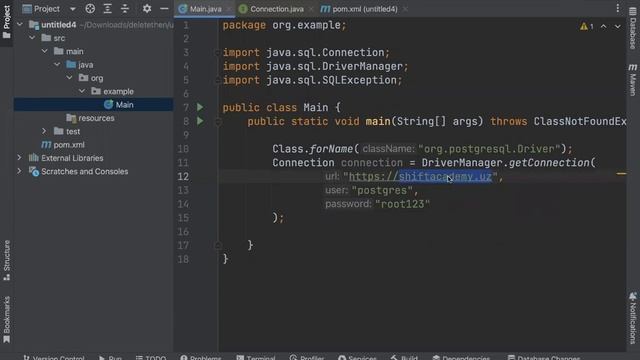Select the example package row

pyautogui.click(x=93, y=91)
